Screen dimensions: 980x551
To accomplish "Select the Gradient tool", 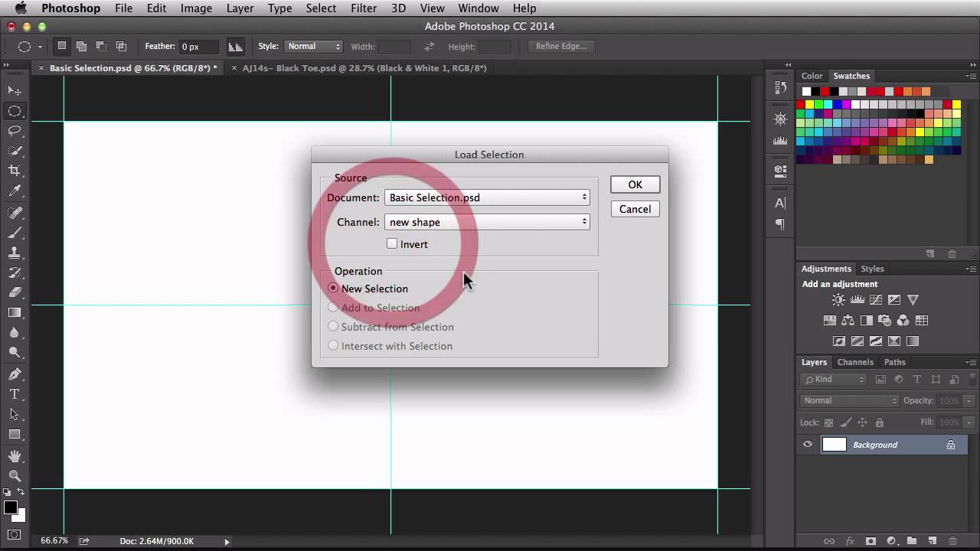I will (x=15, y=312).
